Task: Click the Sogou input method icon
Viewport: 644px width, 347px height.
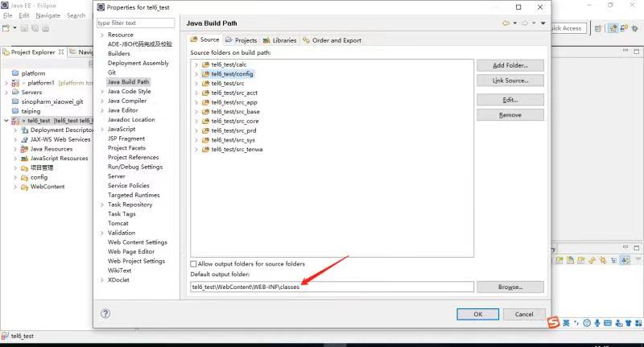Action: [x=553, y=323]
